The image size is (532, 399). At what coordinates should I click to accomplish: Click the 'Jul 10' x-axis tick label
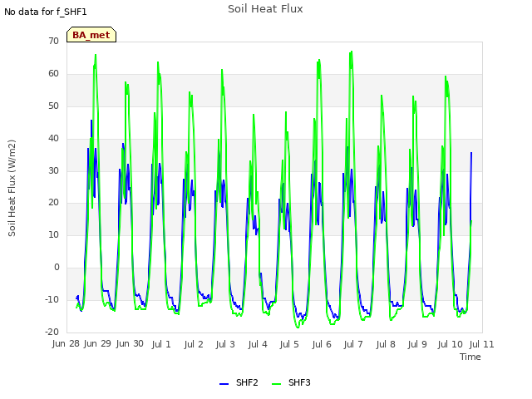coord(450,344)
